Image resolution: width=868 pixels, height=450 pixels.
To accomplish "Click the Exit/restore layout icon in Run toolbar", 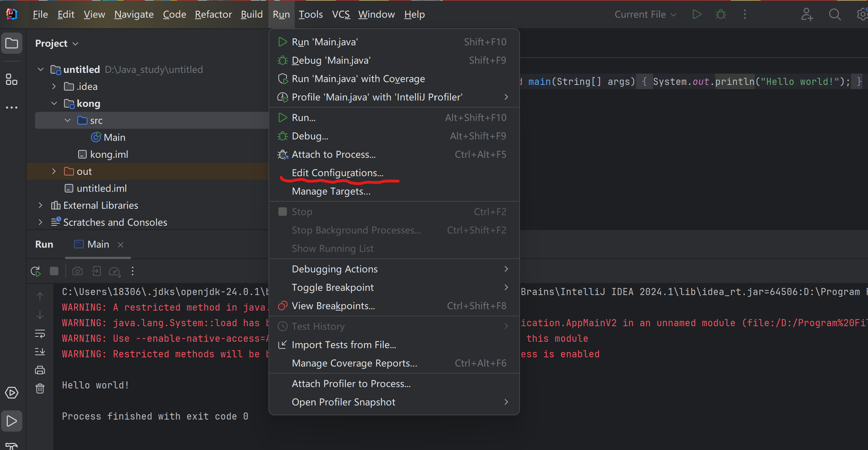I will [96, 271].
